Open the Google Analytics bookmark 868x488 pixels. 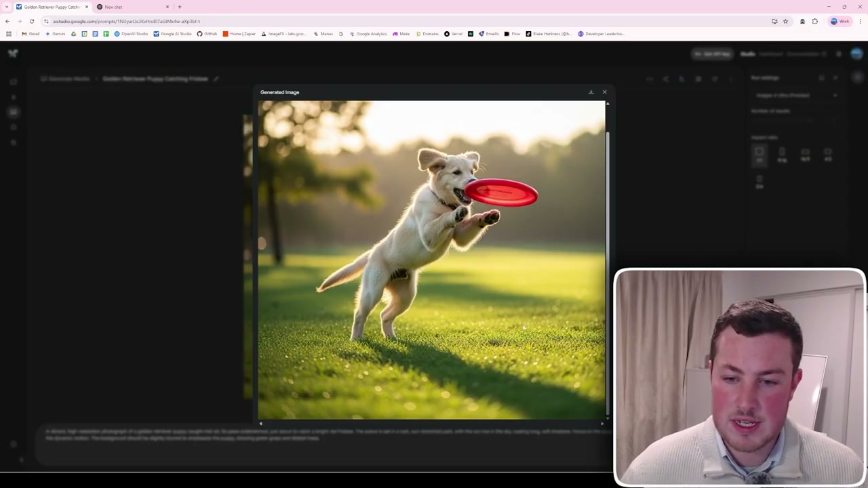coord(368,34)
